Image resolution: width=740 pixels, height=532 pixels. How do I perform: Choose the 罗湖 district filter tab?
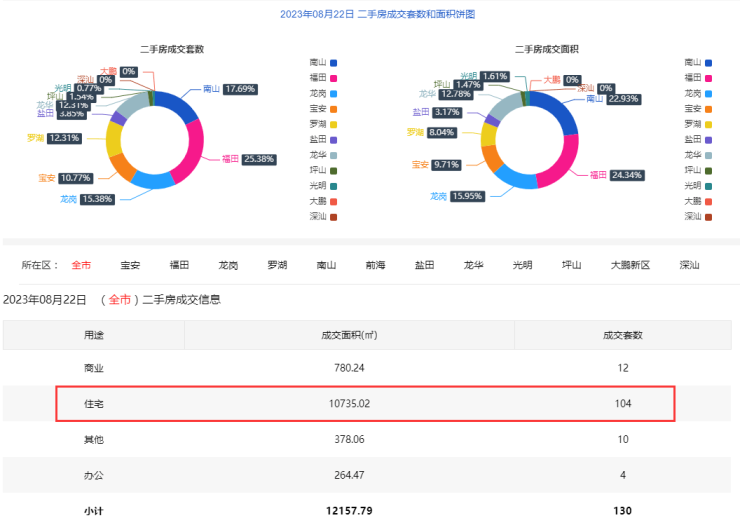(x=277, y=265)
